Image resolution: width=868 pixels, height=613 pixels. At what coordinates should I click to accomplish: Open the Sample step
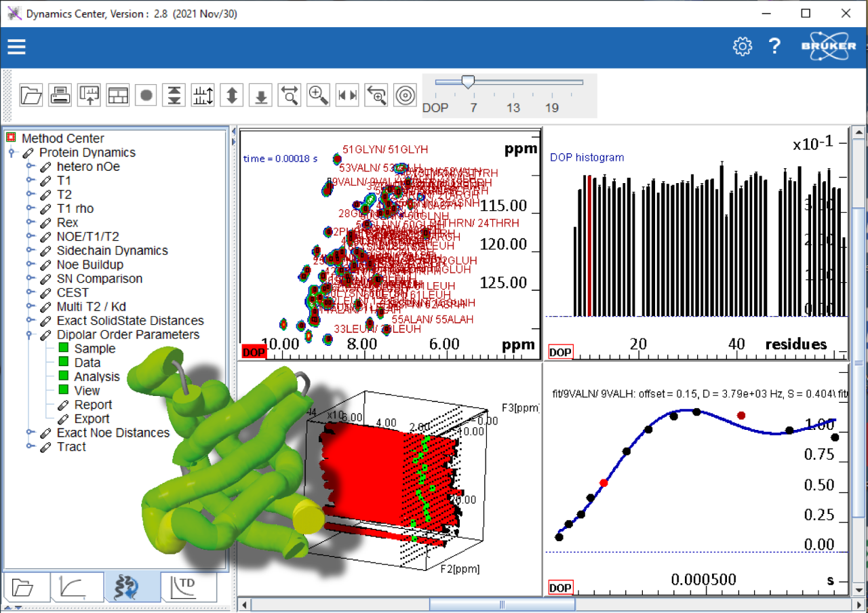pos(94,349)
